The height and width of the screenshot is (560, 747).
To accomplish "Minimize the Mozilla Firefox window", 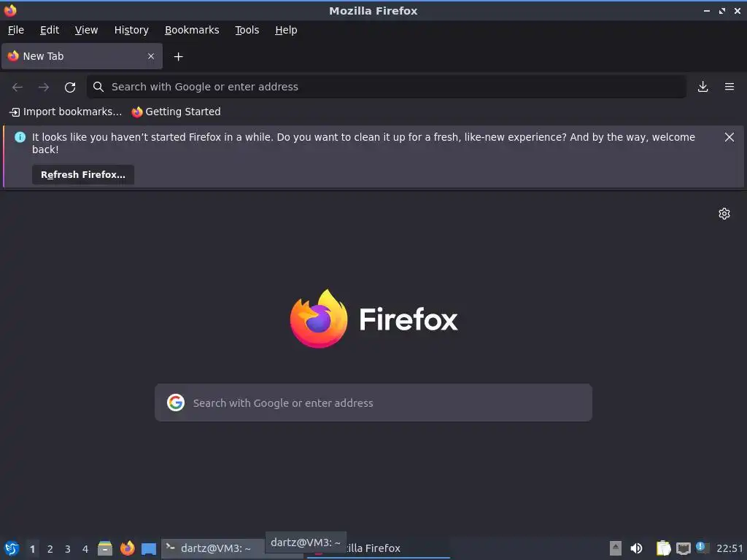I will (x=707, y=11).
